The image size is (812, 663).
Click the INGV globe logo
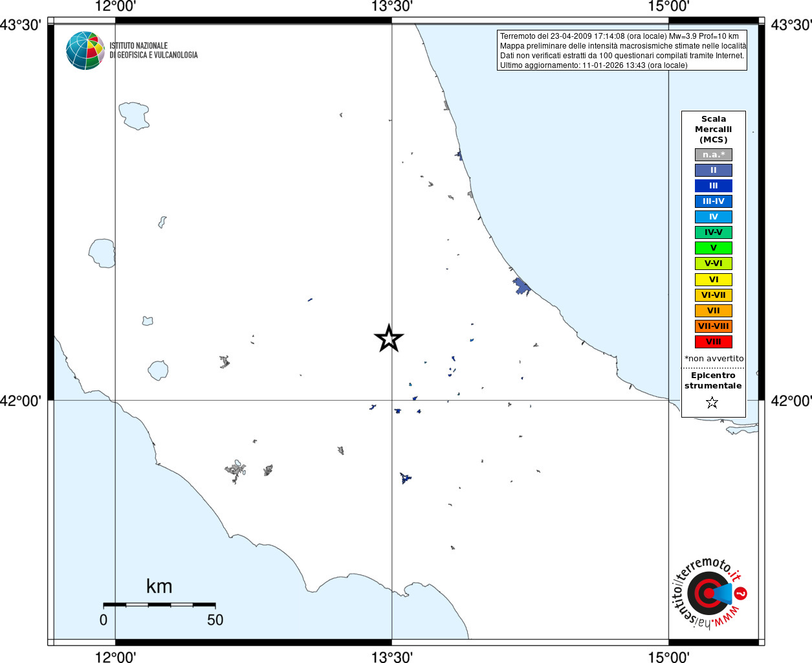(x=85, y=51)
